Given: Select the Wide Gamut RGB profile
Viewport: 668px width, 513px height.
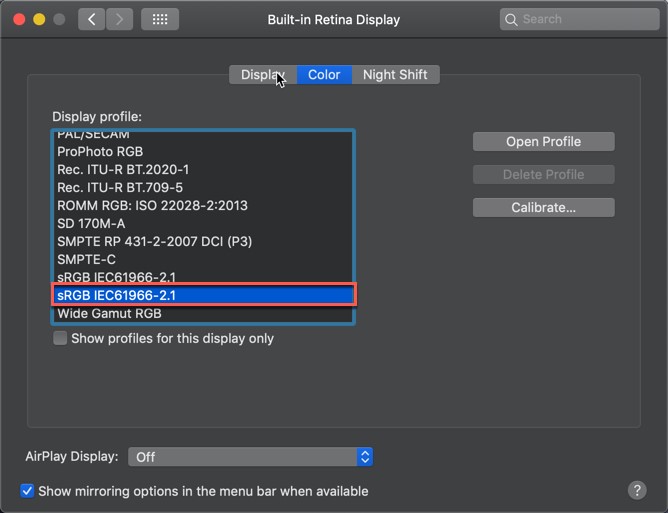Looking at the screenshot, I should [x=203, y=314].
